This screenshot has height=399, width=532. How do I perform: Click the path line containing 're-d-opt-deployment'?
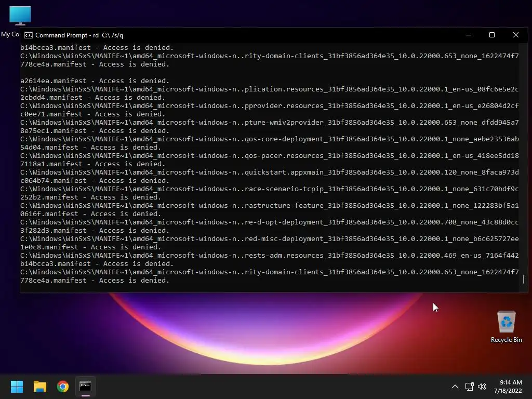pos(270,222)
